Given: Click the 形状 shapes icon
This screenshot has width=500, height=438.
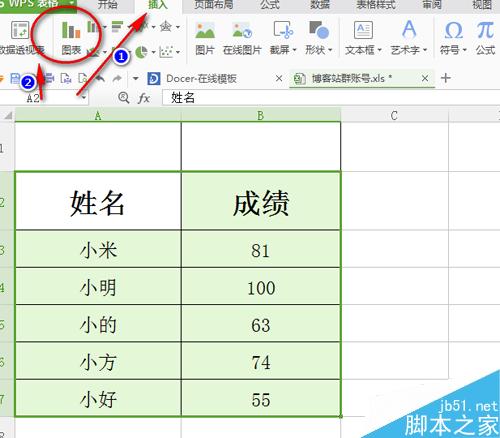Looking at the screenshot, I should point(318,29).
